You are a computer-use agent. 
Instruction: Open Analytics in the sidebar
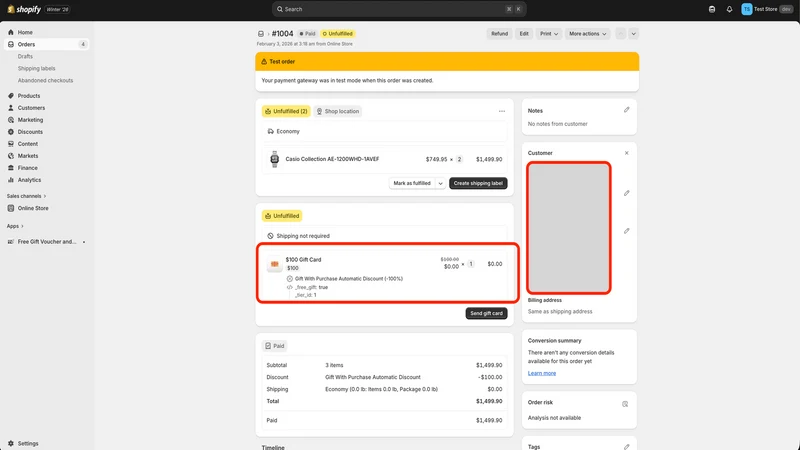(x=29, y=180)
